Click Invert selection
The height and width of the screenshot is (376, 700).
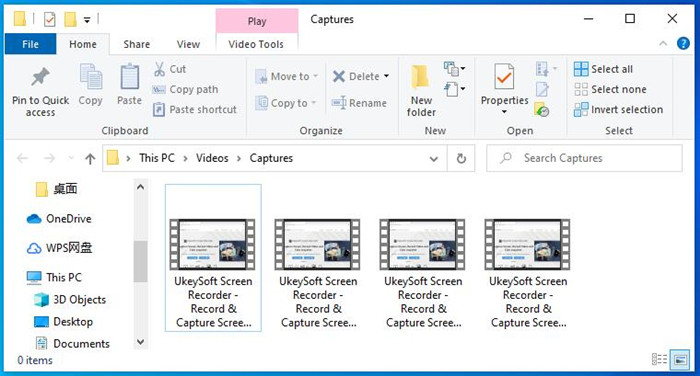[x=618, y=109]
